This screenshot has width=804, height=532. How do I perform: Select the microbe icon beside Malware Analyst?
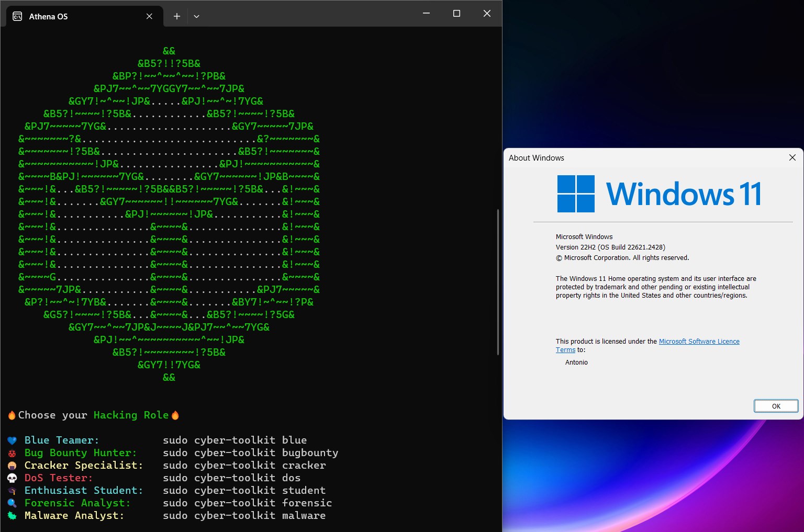click(x=12, y=515)
